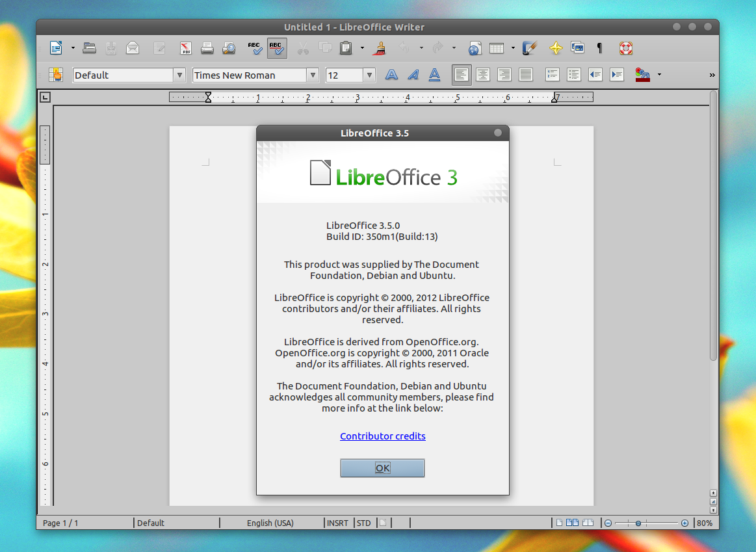Expand the Paste options arrow

362,47
